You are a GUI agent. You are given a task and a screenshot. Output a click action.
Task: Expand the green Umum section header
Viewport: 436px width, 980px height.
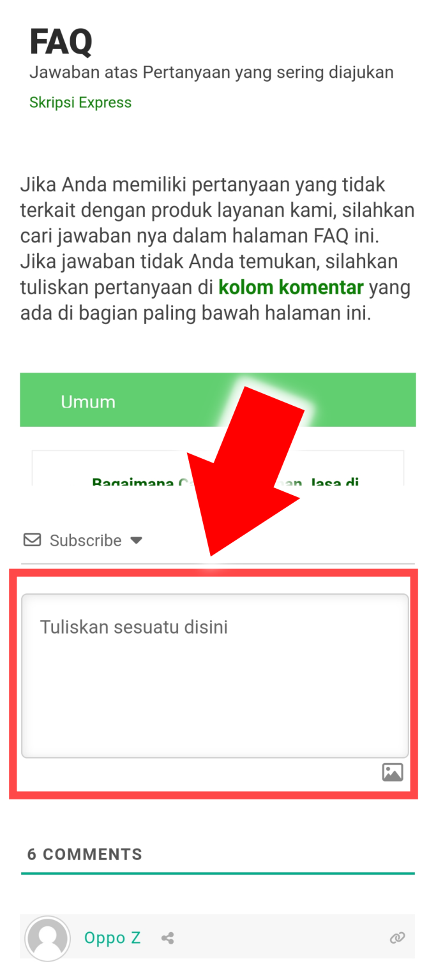click(x=218, y=399)
